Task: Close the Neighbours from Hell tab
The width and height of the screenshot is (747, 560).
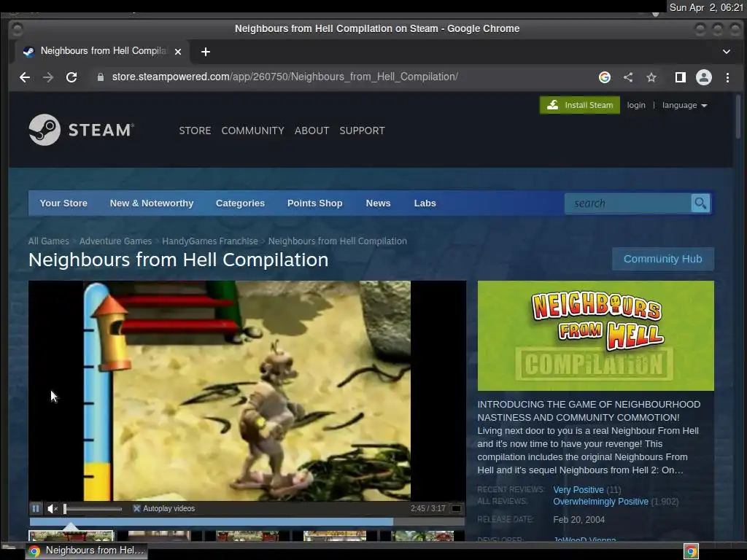Action: pyautogui.click(x=178, y=52)
